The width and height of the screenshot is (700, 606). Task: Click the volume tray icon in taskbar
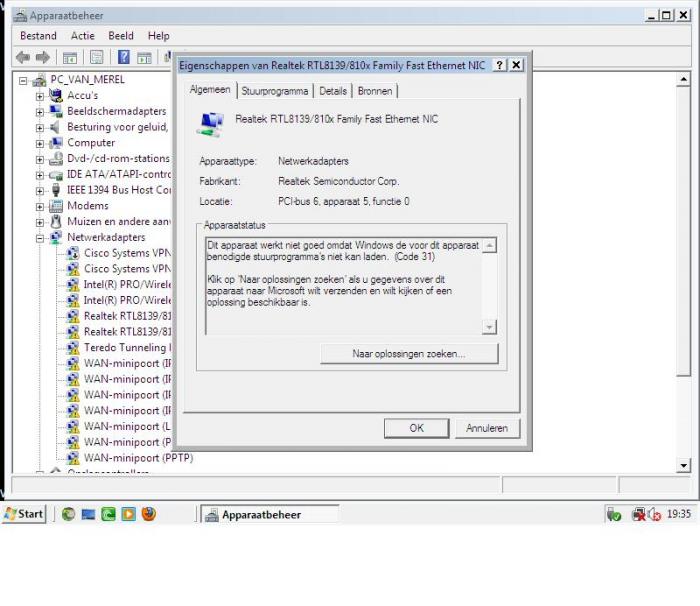coord(654,514)
